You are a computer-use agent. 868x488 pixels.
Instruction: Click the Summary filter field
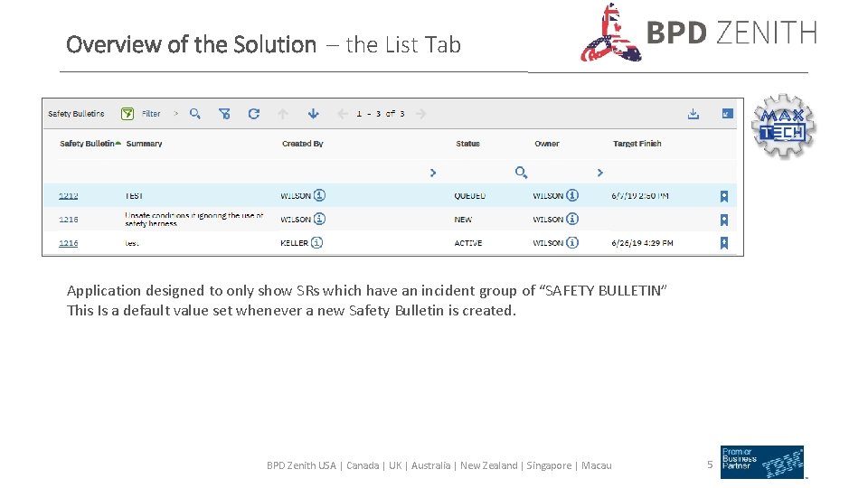tap(199, 172)
